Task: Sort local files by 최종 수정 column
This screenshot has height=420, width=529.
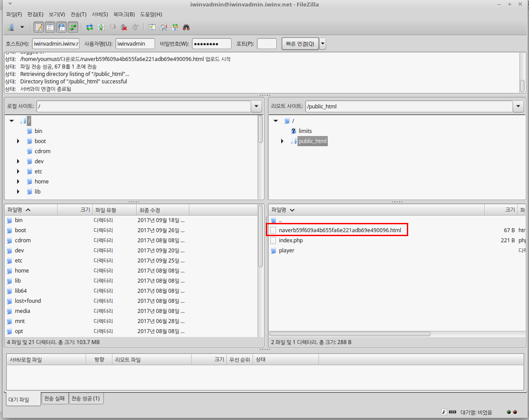Action: pos(163,210)
